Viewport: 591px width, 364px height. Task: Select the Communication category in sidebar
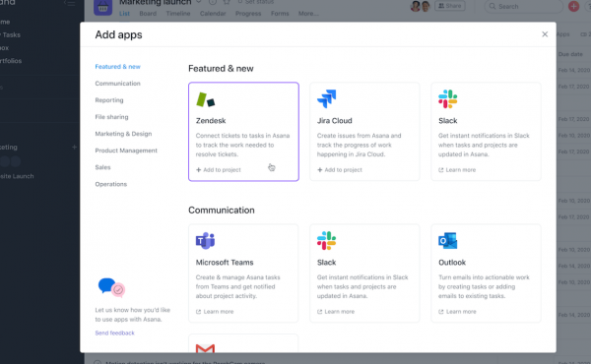click(117, 84)
